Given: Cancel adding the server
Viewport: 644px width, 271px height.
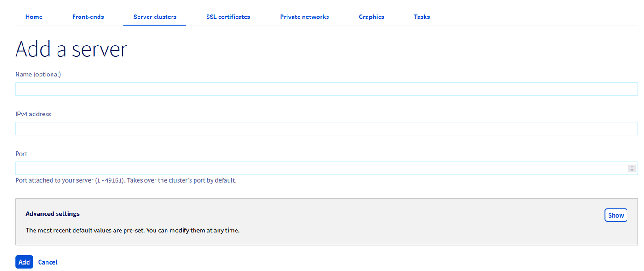Looking at the screenshot, I should (47, 262).
